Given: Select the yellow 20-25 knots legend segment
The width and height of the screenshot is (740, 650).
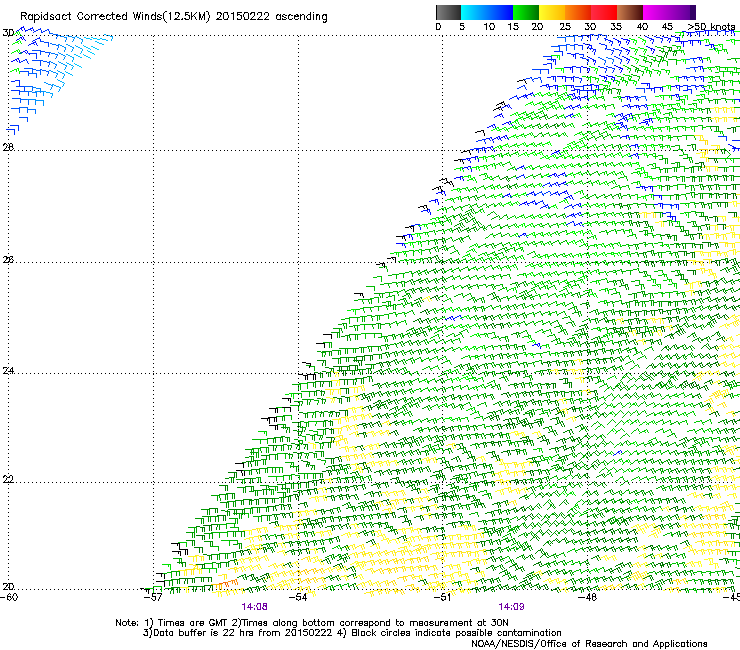Looking at the screenshot, I should pyautogui.click(x=552, y=12).
